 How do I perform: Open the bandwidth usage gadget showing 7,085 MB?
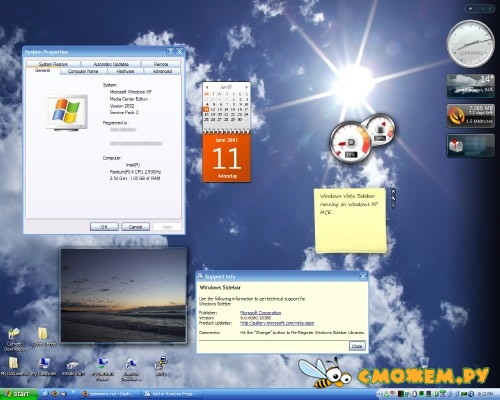(470, 116)
